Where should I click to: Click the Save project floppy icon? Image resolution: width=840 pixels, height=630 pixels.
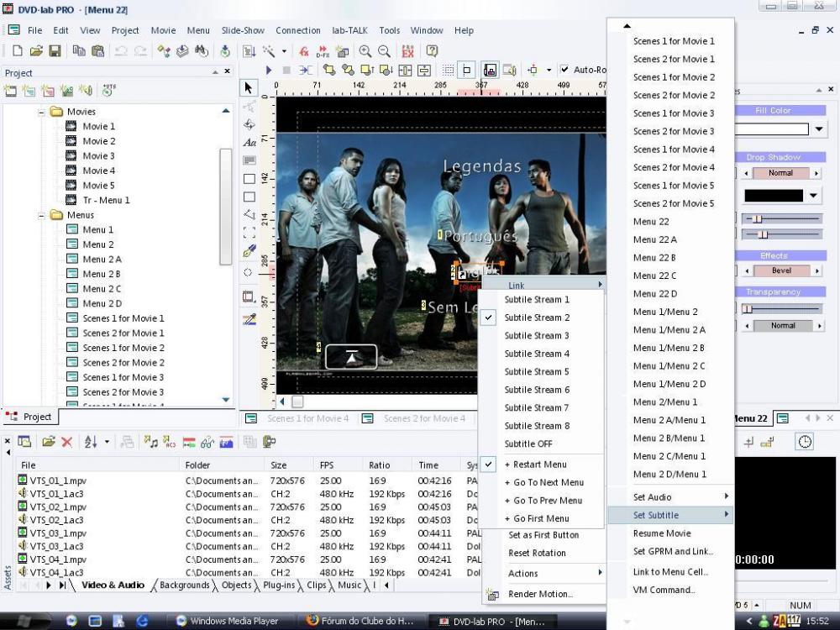[x=55, y=51]
